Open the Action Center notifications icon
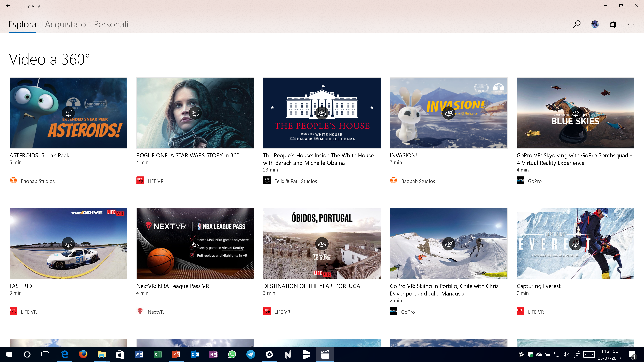644x362 pixels. (632, 354)
